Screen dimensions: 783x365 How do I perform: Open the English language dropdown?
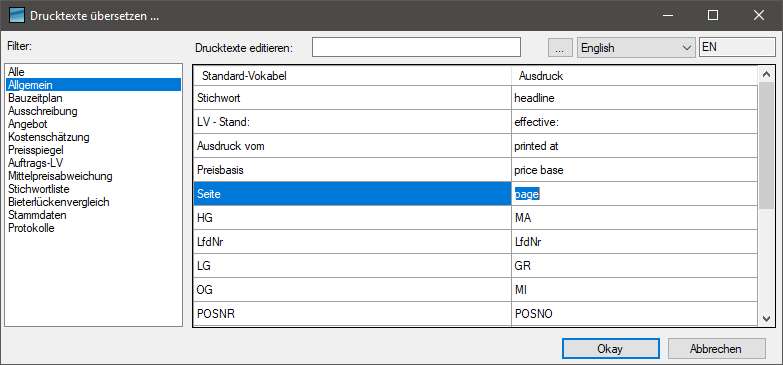(636, 48)
